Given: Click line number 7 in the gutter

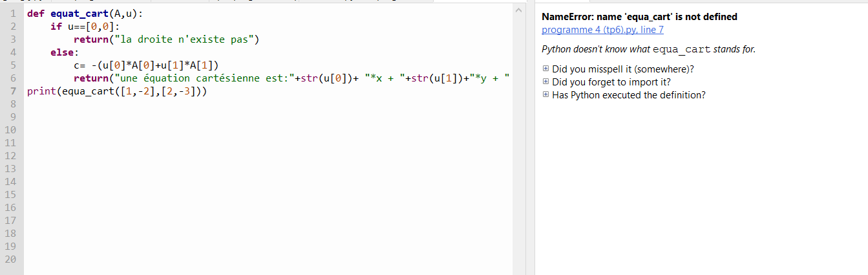Looking at the screenshot, I should click(12, 91).
